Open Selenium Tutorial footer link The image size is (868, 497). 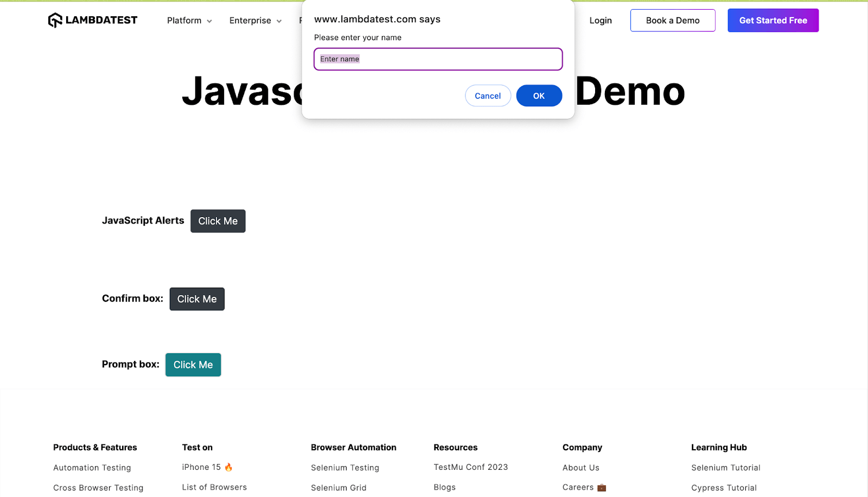726,468
